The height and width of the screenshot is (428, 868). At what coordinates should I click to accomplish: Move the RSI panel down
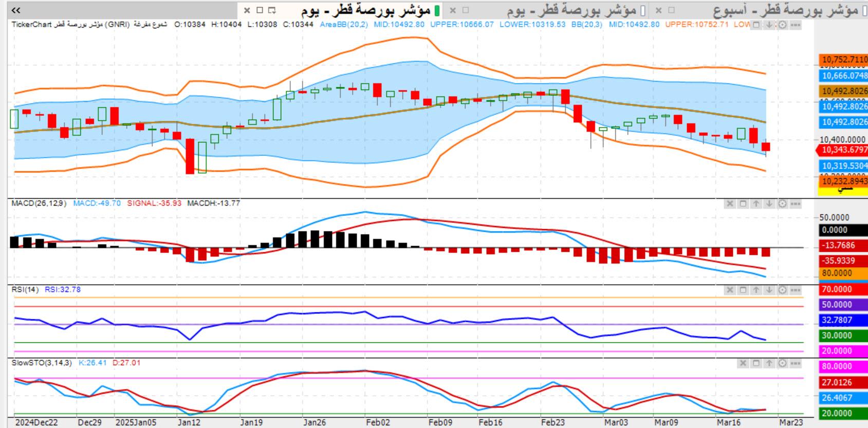[x=769, y=290]
